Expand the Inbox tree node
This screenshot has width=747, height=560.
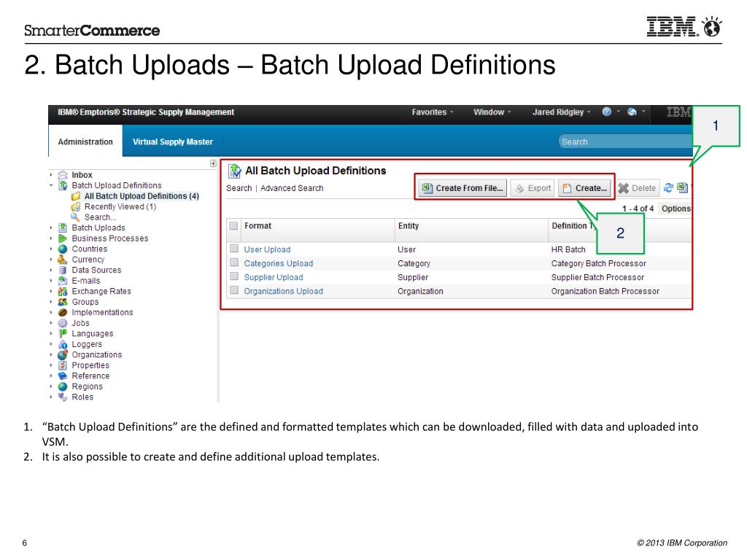pos(51,175)
